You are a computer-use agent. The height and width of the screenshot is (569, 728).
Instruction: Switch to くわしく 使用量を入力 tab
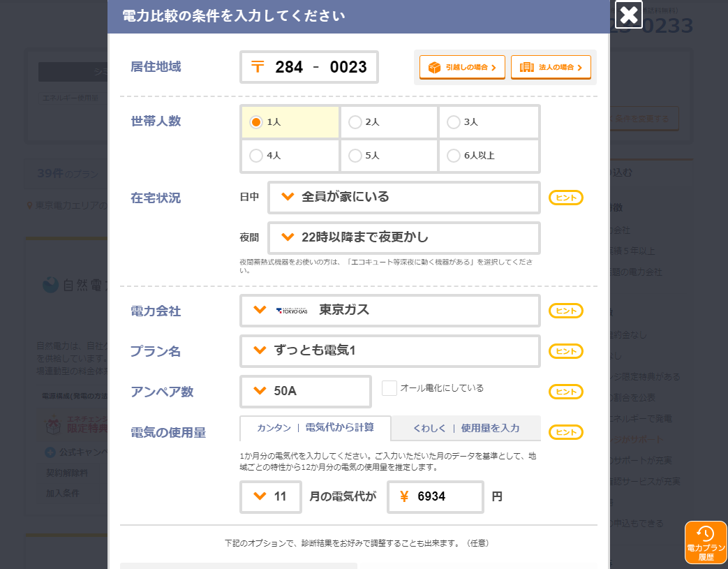pyautogui.click(x=466, y=428)
